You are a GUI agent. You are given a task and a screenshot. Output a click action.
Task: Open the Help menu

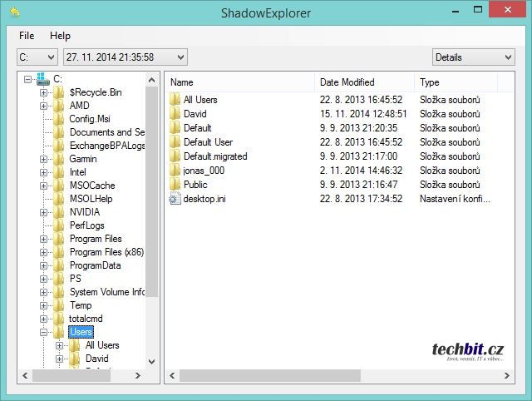[60, 36]
